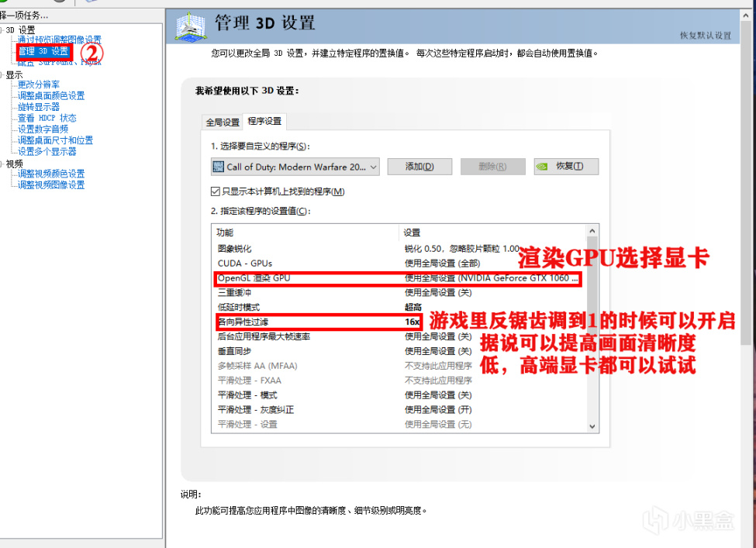Click the NVIDIA logo on 恢复 button

click(543, 167)
